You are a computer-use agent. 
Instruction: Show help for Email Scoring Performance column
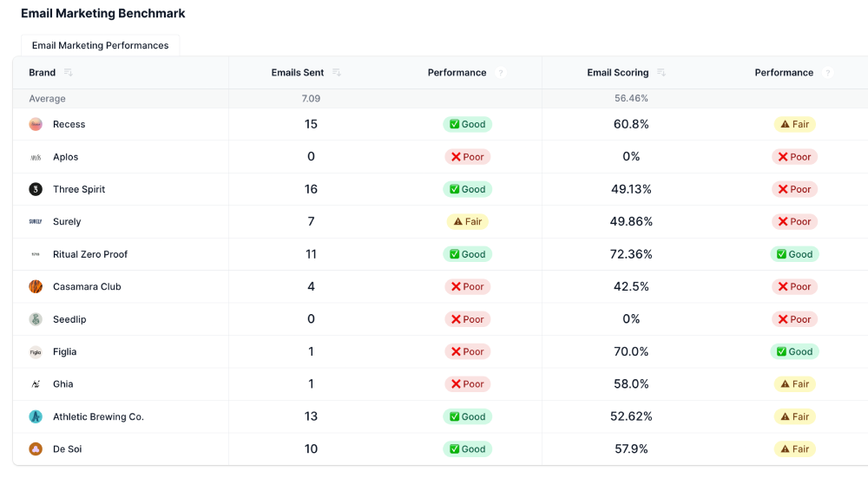point(827,73)
